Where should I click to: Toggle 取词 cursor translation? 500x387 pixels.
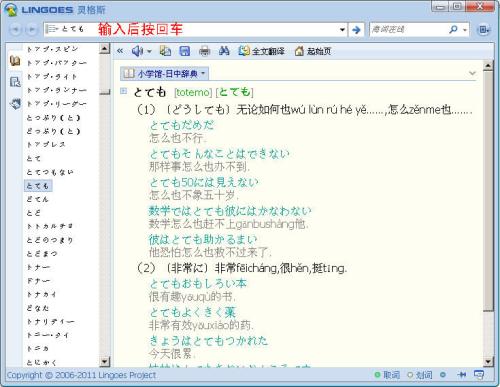(x=387, y=375)
